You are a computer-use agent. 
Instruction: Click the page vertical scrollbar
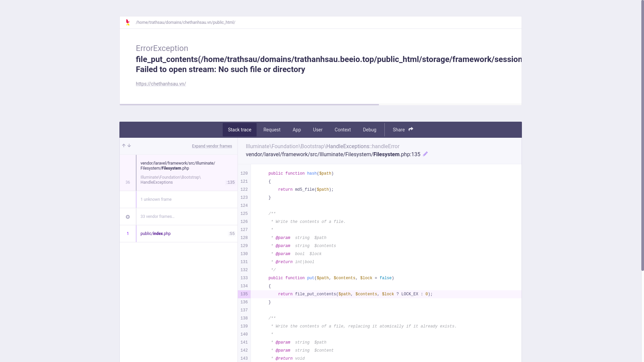tap(642, 135)
